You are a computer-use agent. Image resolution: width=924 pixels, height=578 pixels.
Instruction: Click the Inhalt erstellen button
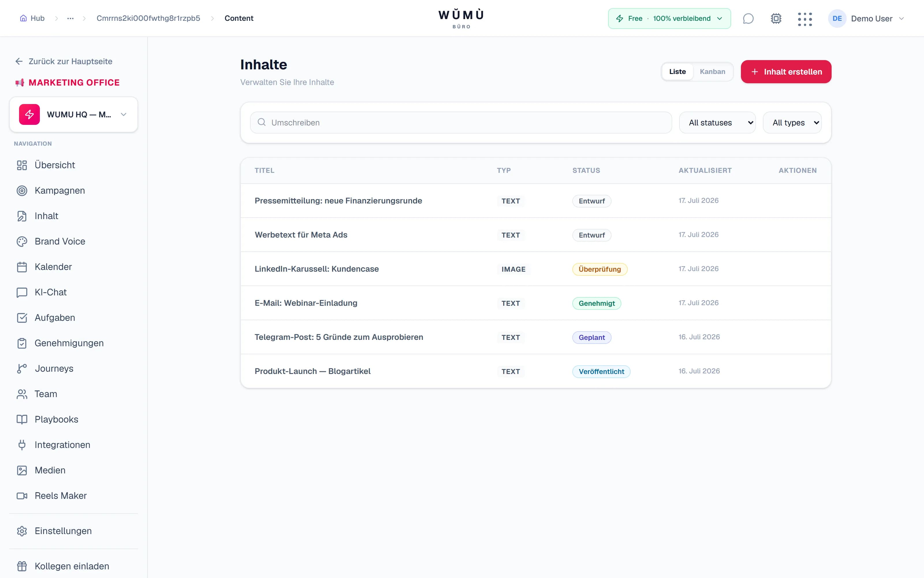pos(786,71)
